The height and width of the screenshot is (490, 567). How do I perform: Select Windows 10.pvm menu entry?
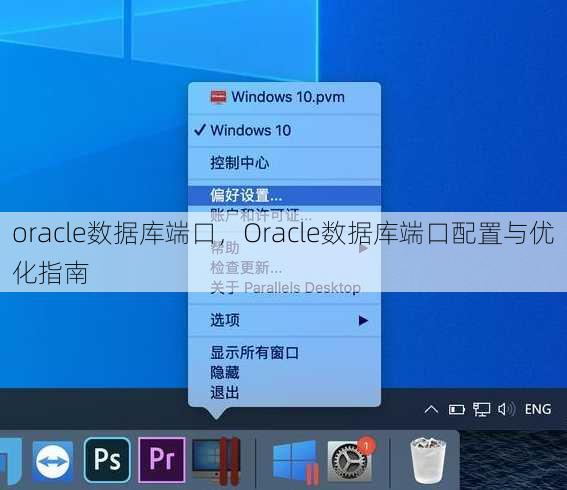click(284, 97)
